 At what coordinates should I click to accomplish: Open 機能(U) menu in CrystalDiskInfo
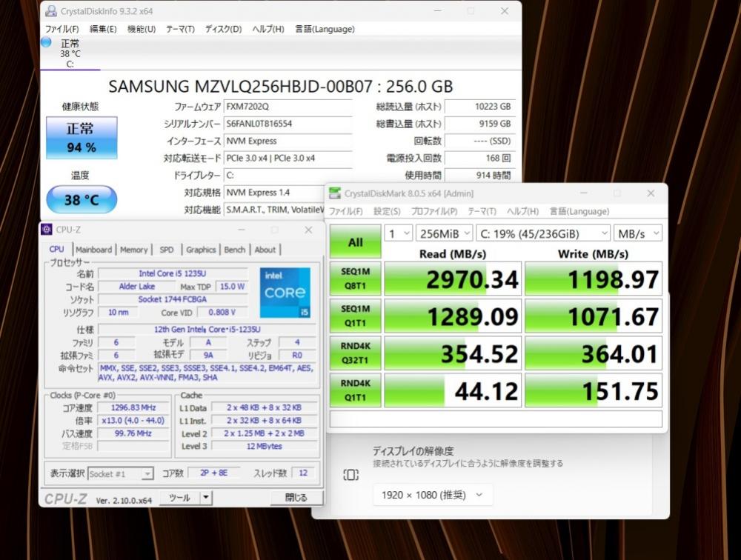142,29
